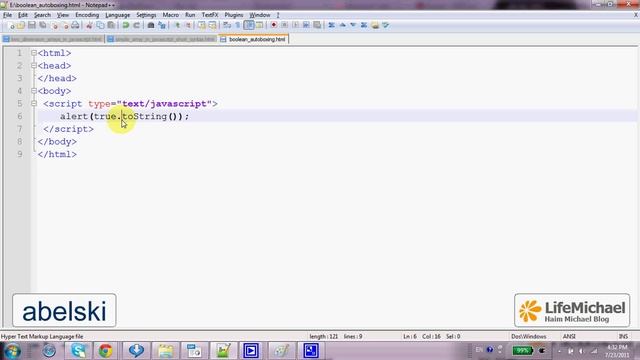Viewport: 640px width, 360px height.
Task: Collapse the body fold on line 4
Action: pos(34,91)
